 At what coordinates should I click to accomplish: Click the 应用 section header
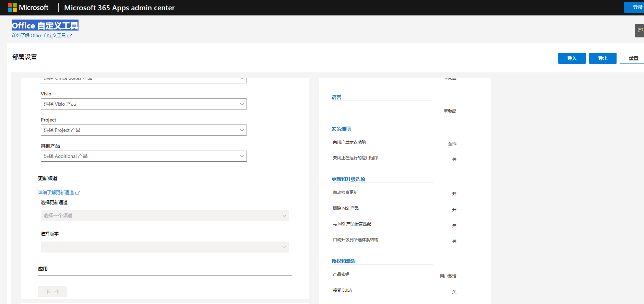pyautogui.click(x=43, y=269)
